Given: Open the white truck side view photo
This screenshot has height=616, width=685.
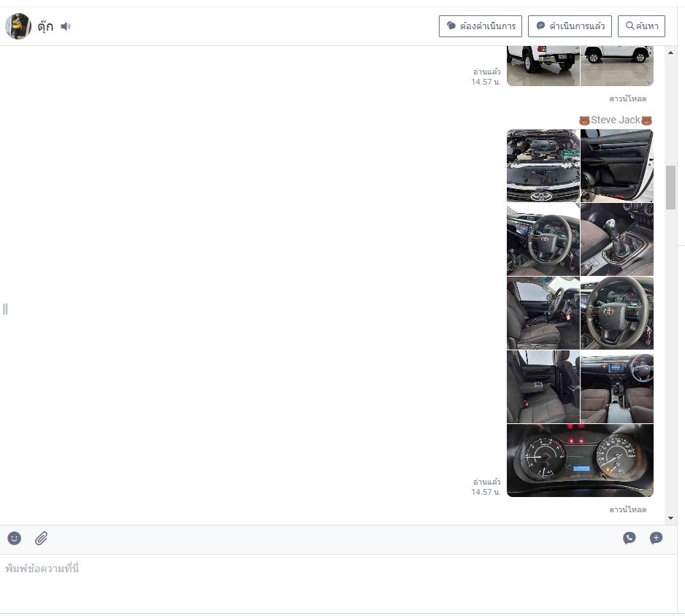Looking at the screenshot, I should click(617, 66).
